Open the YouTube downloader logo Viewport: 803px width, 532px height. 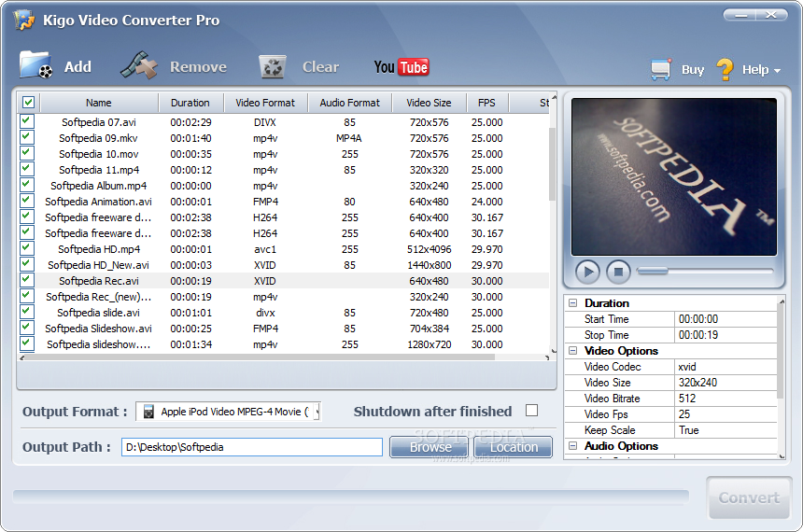pos(401,67)
